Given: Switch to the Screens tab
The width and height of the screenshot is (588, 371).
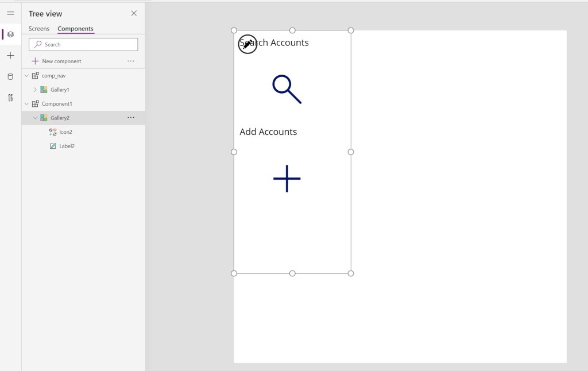Looking at the screenshot, I should coord(39,28).
